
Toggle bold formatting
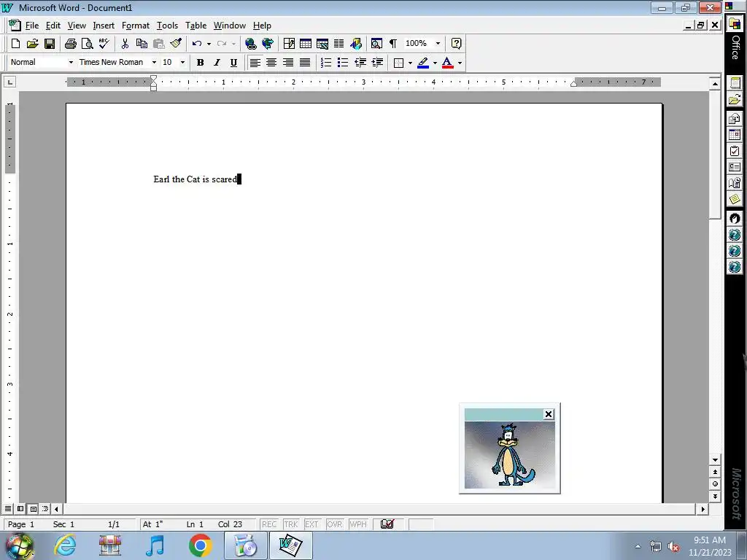tap(200, 63)
